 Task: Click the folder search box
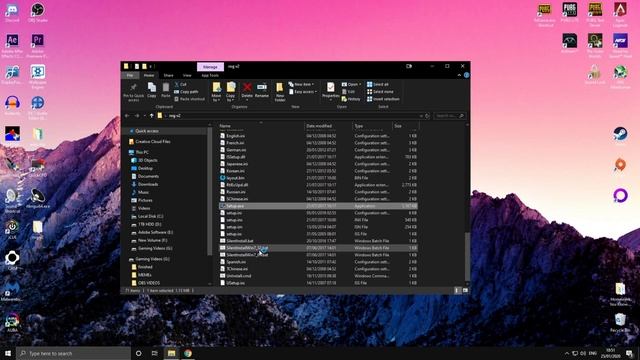point(449,116)
